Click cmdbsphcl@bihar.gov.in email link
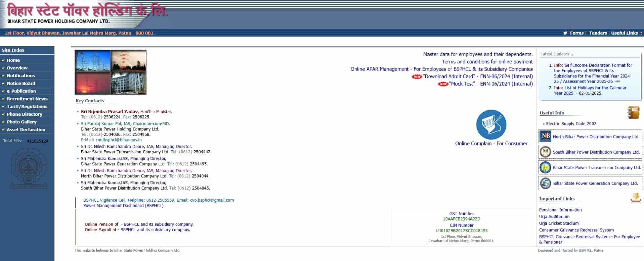 point(119,140)
